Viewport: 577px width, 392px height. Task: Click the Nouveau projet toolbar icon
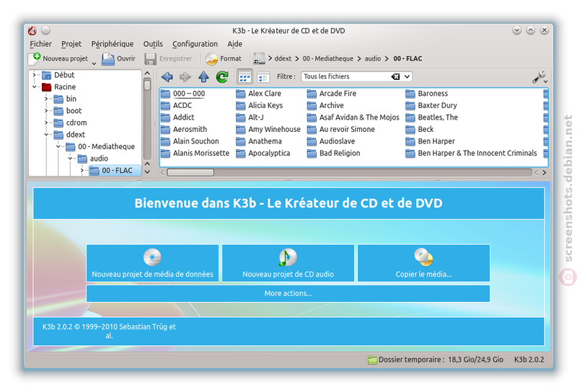click(34, 58)
